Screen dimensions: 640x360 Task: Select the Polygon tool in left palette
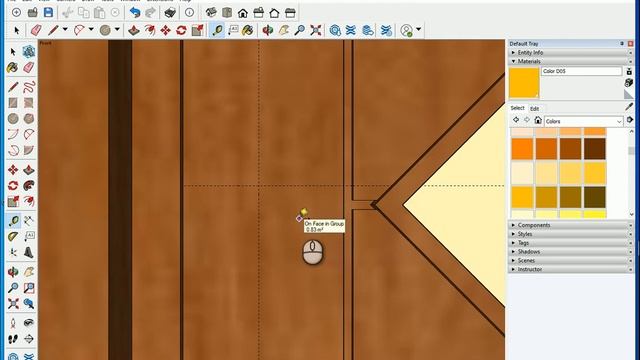click(29, 119)
